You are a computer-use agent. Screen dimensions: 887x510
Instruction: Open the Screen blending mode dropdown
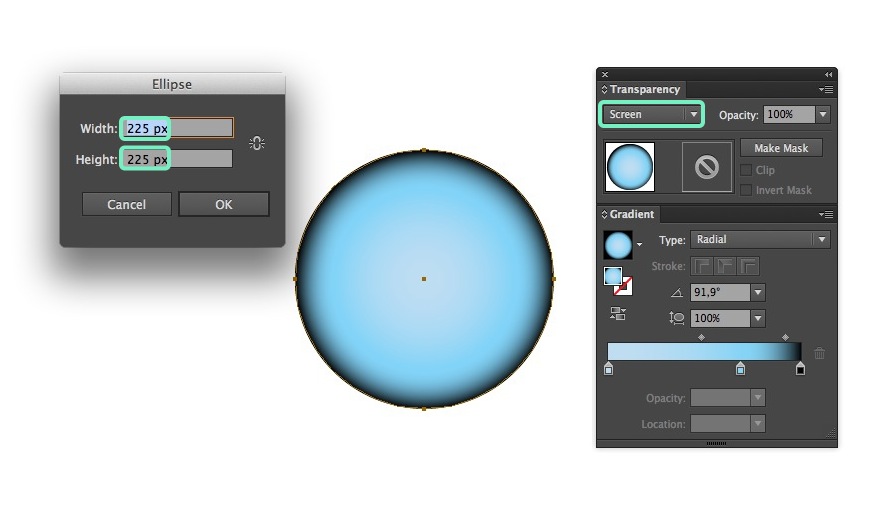click(x=651, y=114)
